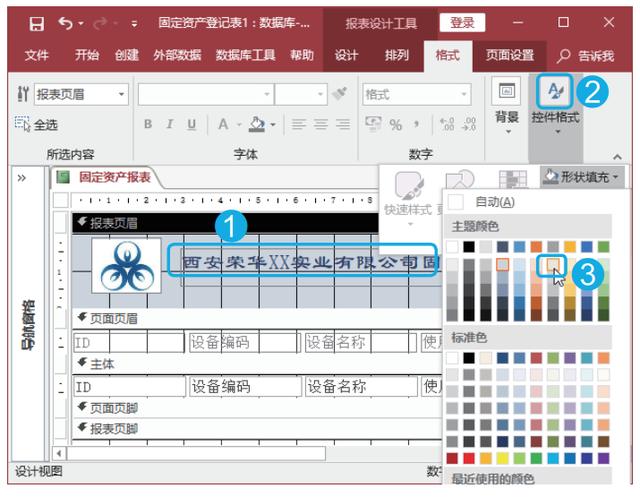Switch to the 设计 ribbon tab
640x497 pixels.
point(346,55)
